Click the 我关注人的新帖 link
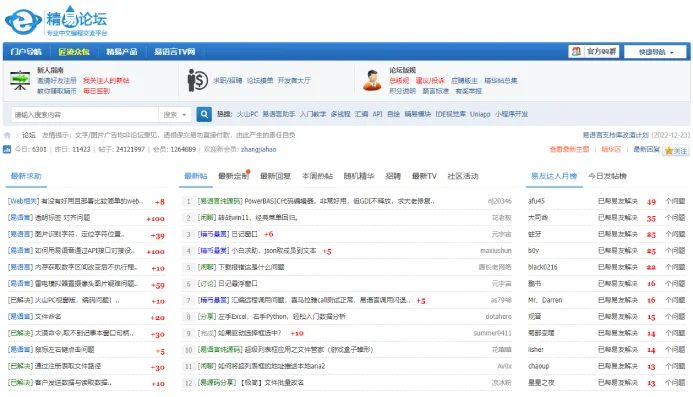Viewport: 693px width, 397px height. 106,80
